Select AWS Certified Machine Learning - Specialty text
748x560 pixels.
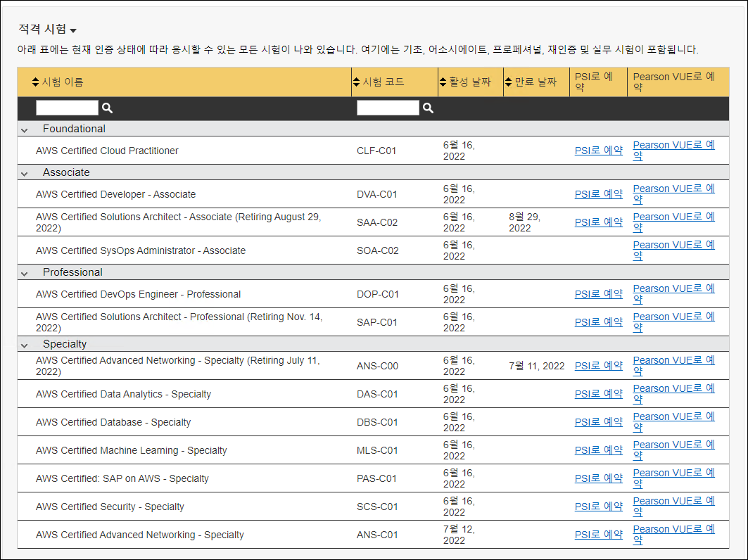(x=131, y=450)
